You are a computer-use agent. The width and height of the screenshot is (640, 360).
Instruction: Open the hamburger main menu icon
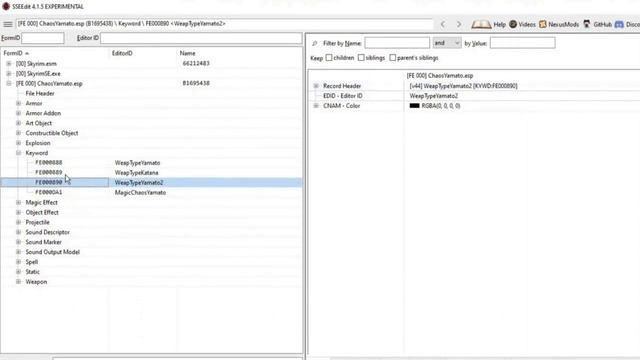coord(7,24)
